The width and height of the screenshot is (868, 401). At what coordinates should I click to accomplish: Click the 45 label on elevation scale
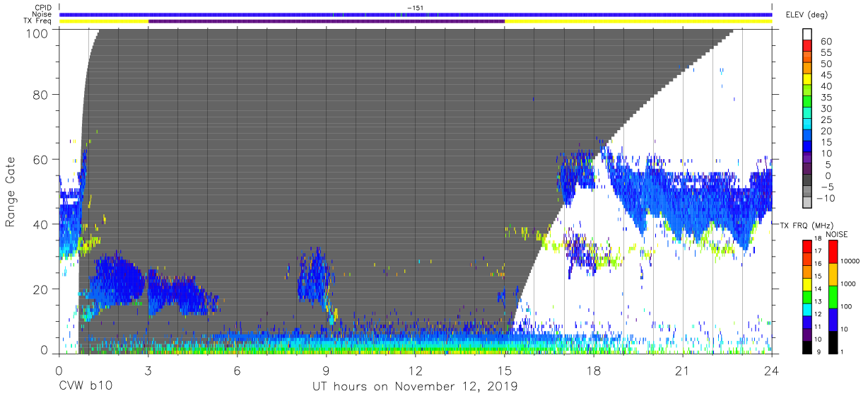[x=826, y=75]
